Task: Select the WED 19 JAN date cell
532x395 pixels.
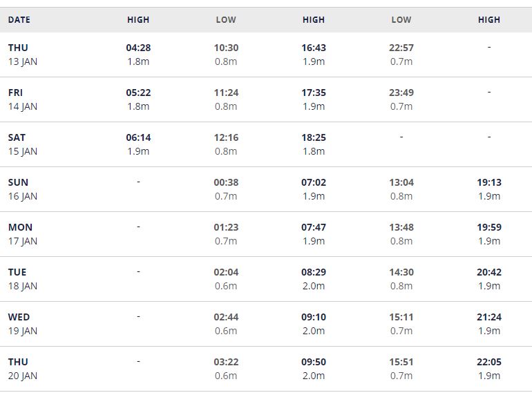Action: click(23, 324)
